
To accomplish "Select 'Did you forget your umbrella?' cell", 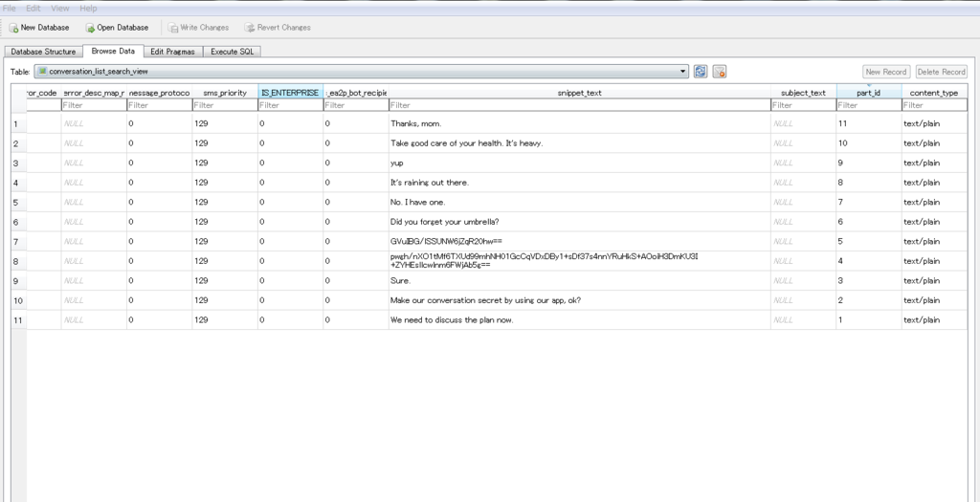I will (x=579, y=222).
